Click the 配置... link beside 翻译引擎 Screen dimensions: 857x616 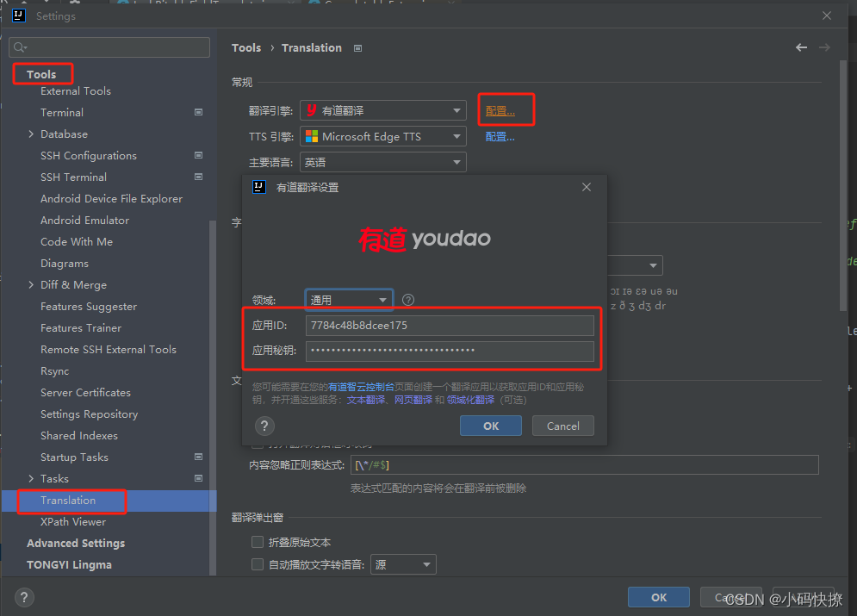pos(500,111)
